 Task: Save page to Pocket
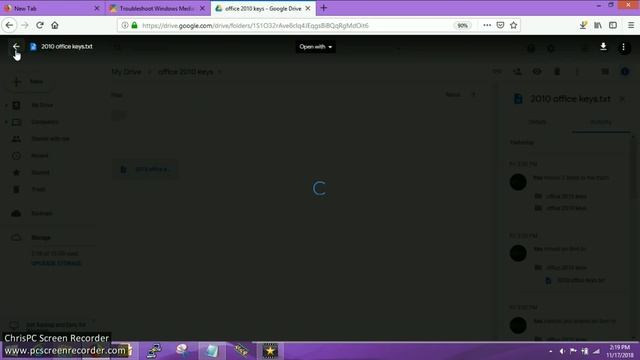click(500, 25)
